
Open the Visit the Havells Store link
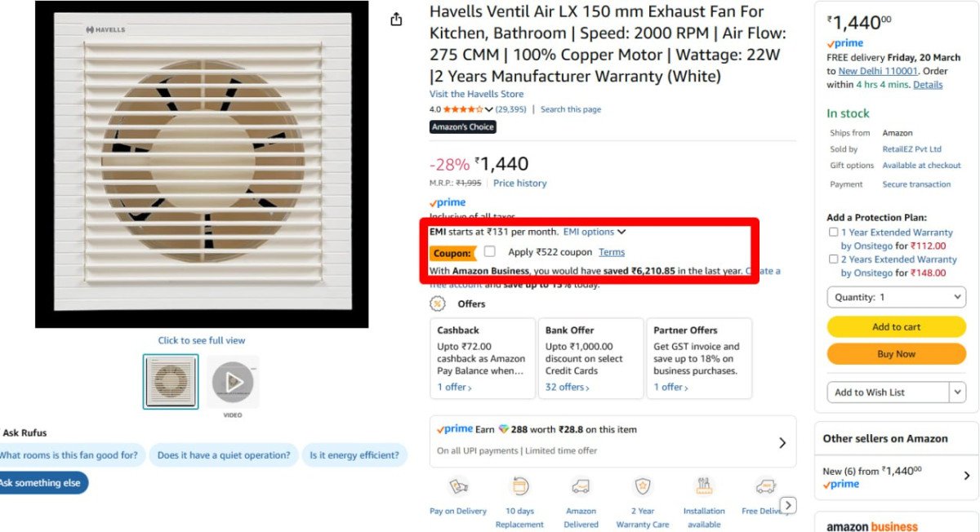click(x=476, y=94)
